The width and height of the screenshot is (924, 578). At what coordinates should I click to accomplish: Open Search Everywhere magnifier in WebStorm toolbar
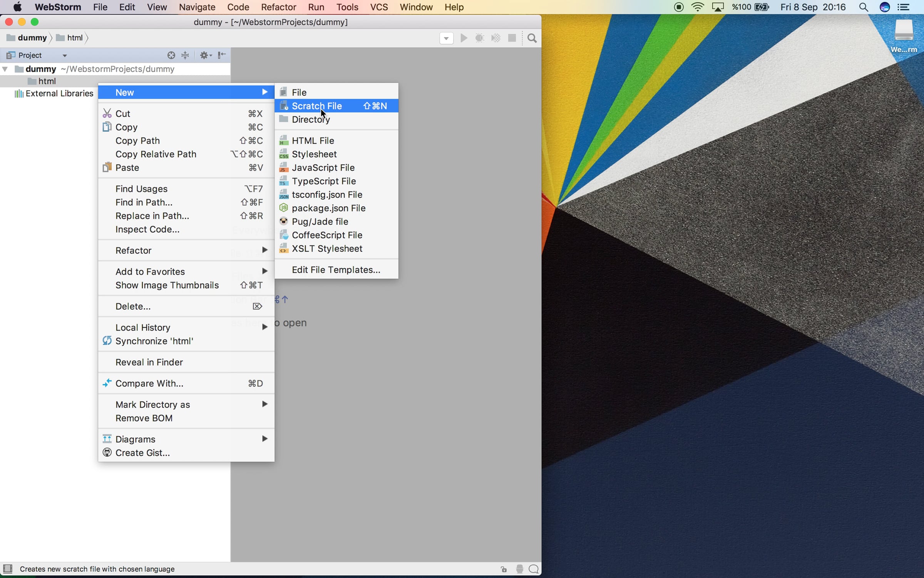pos(532,38)
